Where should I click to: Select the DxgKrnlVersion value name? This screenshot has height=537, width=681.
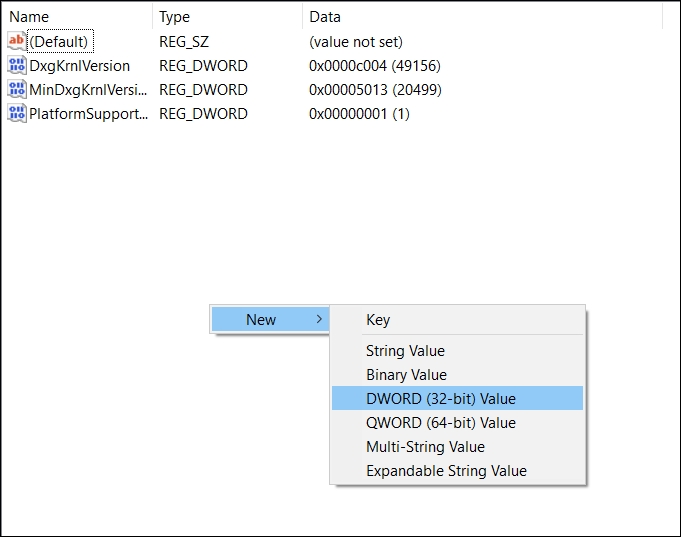(79, 65)
